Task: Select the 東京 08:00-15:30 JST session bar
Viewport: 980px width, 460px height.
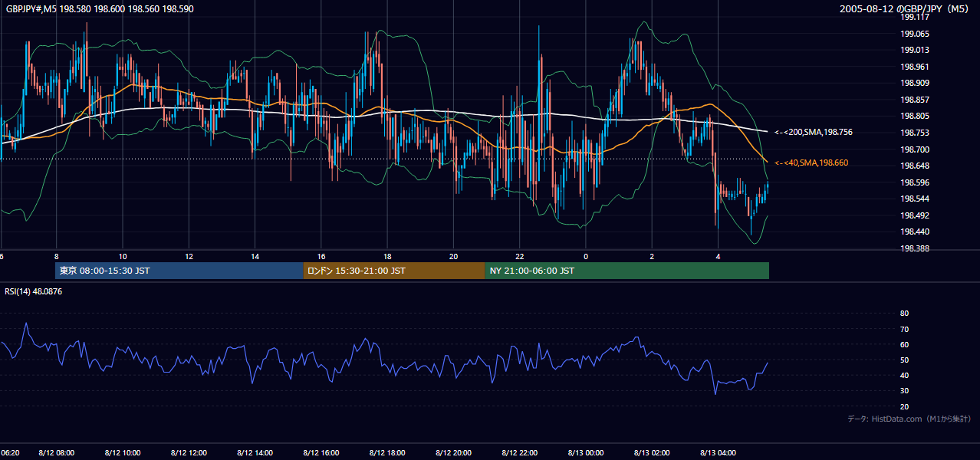Action: coord(179,271)
